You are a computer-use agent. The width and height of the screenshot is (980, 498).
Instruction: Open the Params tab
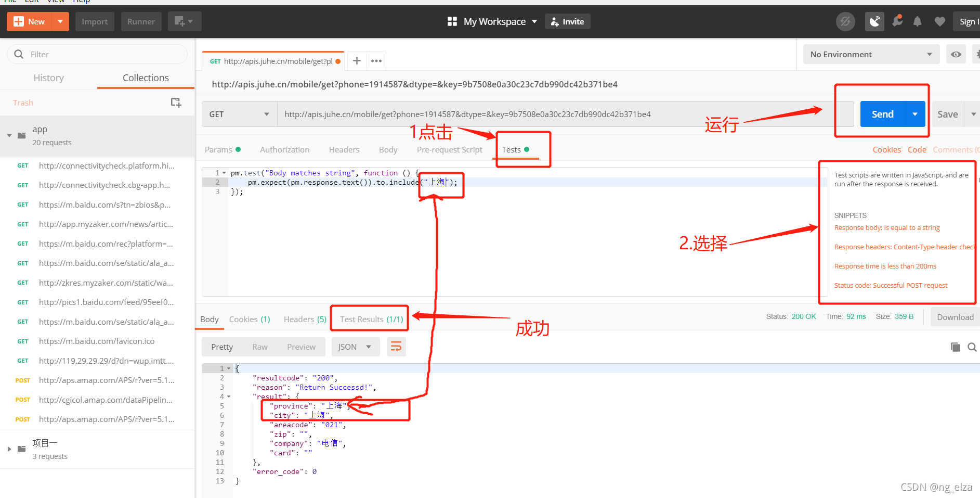223,149
